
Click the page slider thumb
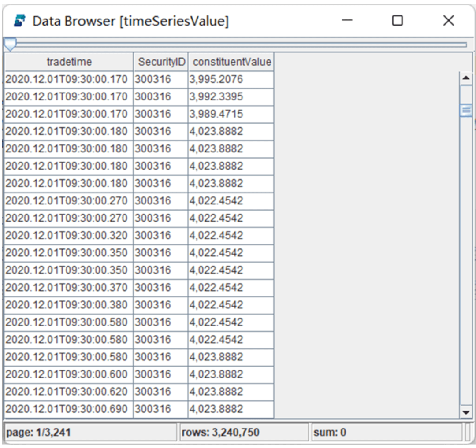[10, 44]
